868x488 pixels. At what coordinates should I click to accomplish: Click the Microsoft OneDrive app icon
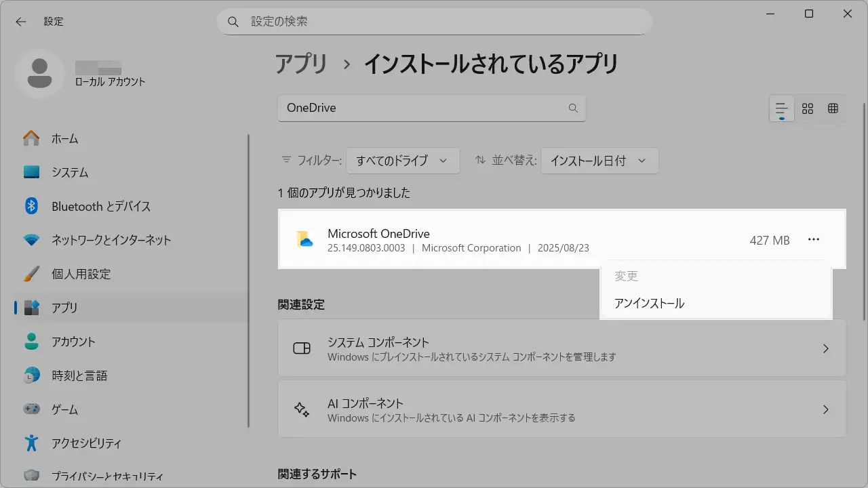[x=304, y=239]
